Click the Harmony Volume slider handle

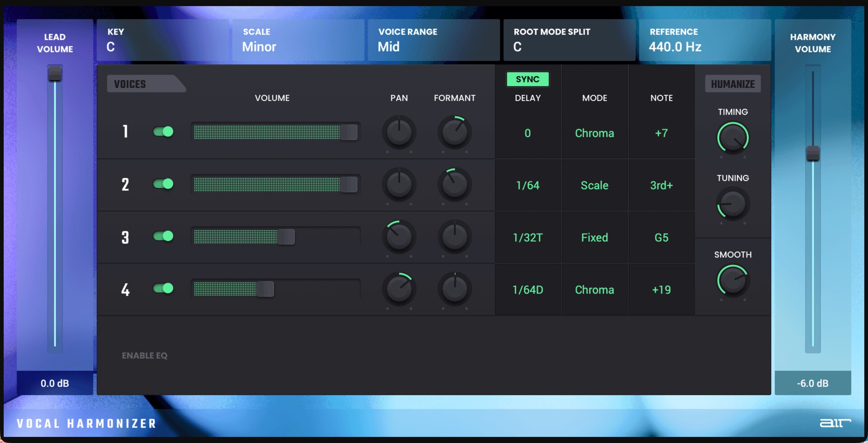812,153
